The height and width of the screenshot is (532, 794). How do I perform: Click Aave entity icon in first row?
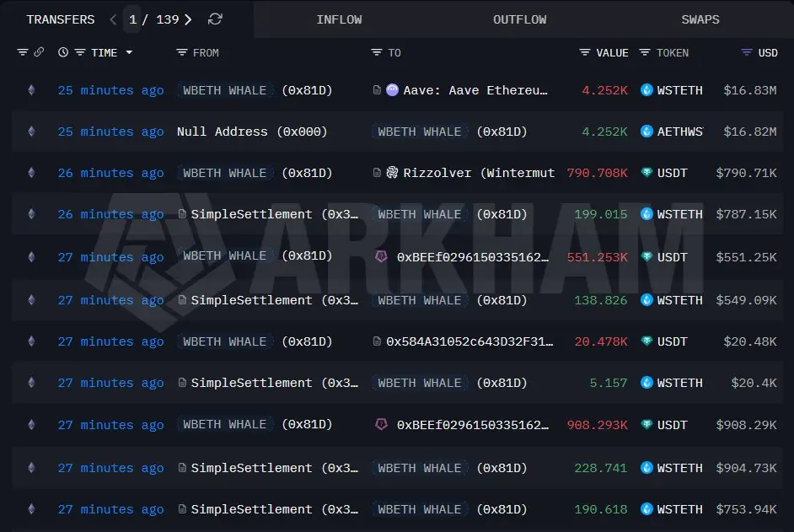392,90
